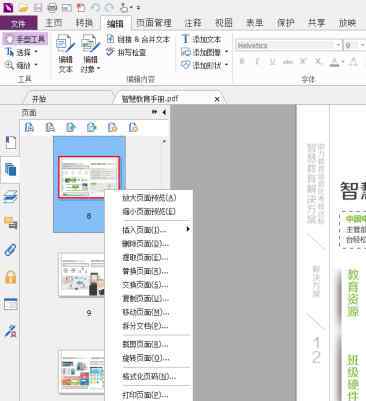Open the digital signatures pen panel in sidebar
The height and width of the screenshot is (401, 366).
(10, 331)
